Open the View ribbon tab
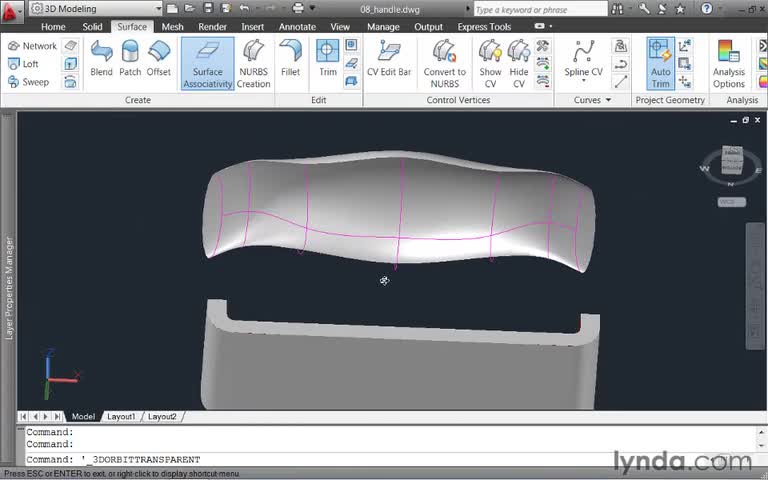 click(x=340, y=27)
